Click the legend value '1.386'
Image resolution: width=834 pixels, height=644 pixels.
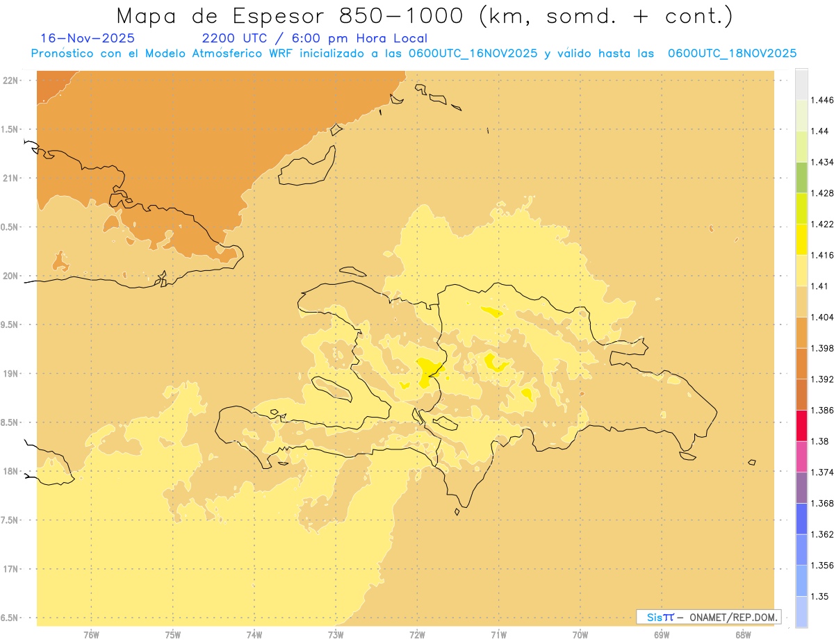(822, 411)
